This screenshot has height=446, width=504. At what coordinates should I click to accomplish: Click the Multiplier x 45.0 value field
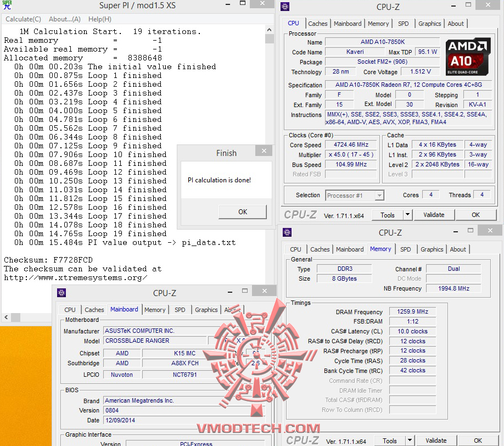point(351,155)
